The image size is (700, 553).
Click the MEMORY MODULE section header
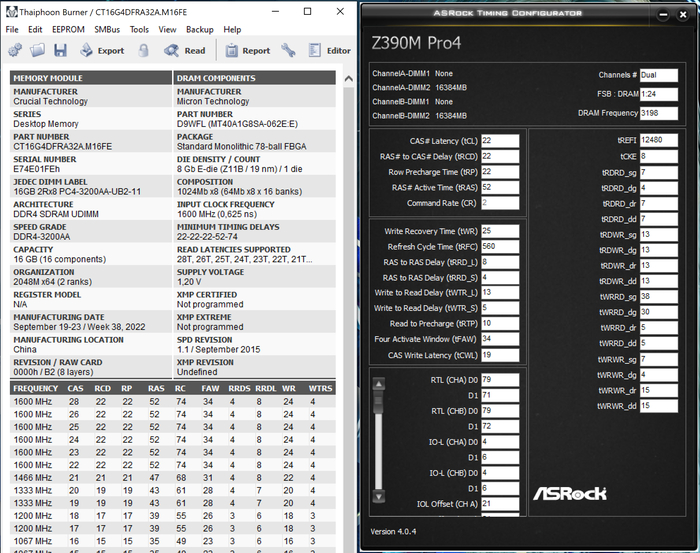(91, 78)
